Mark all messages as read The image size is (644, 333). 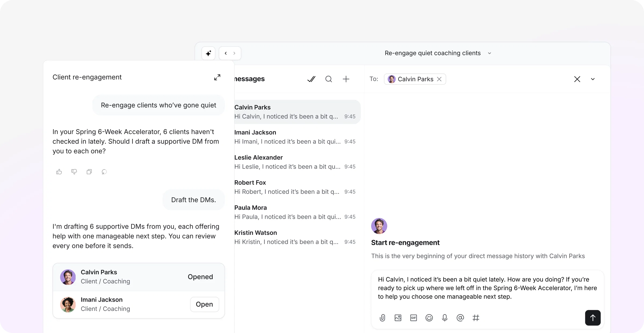pyautogui.click(x=311, y=79)
